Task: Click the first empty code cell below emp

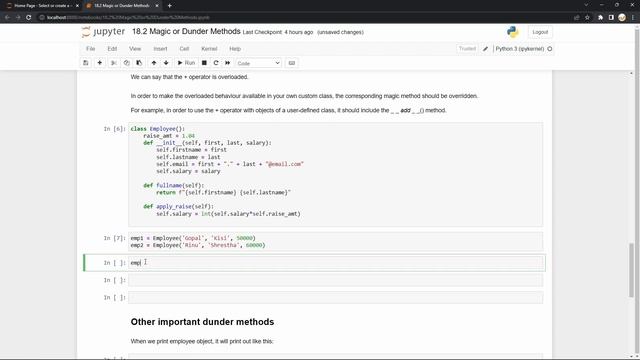Action: pyautogui.click(x=336, y=280)
